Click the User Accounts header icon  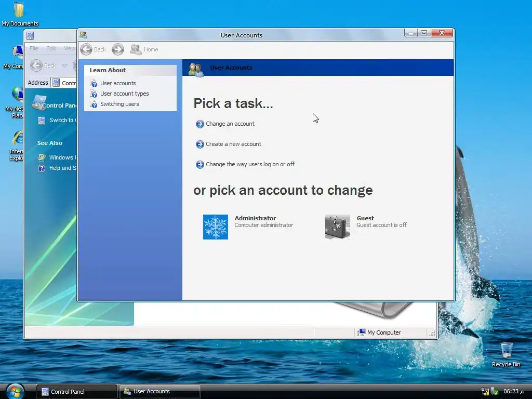click(x=196, y=69)
